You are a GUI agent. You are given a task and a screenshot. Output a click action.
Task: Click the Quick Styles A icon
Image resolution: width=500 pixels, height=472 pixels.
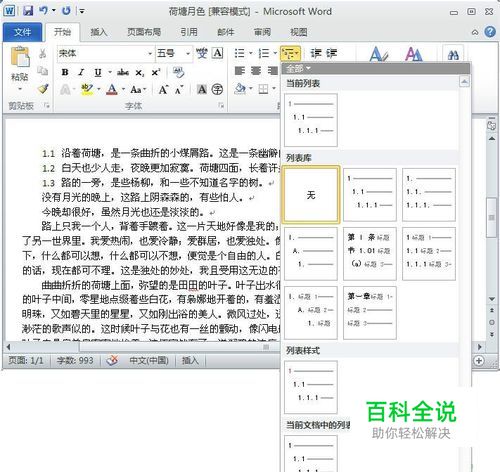click(x=379, y=54)
